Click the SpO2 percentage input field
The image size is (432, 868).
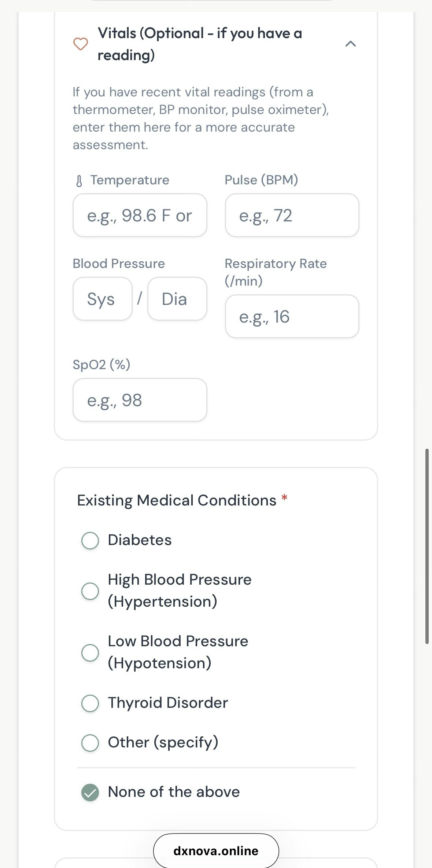pyautogui.click(x=140, y=400)
